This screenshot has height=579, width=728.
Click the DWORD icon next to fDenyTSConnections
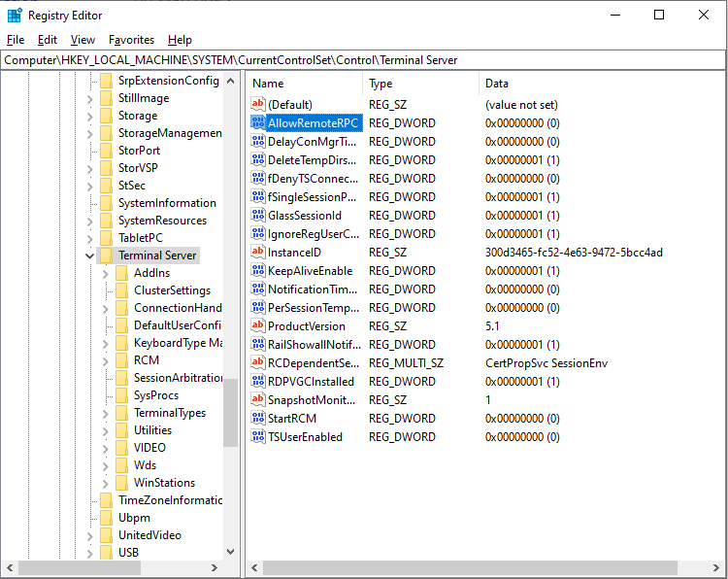coord(257,179)
